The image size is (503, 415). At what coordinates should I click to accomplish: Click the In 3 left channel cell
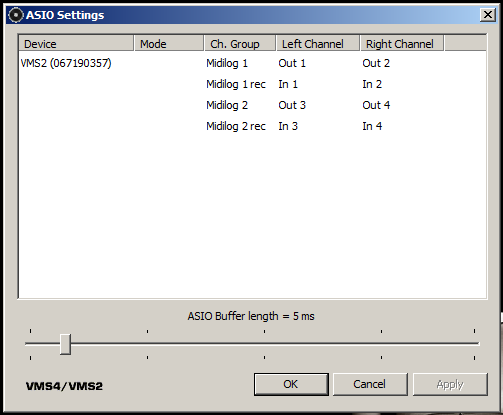coord(288,126)
